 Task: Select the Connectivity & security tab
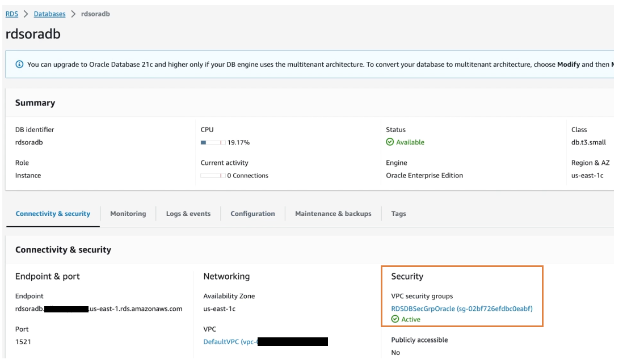point(53,214)
